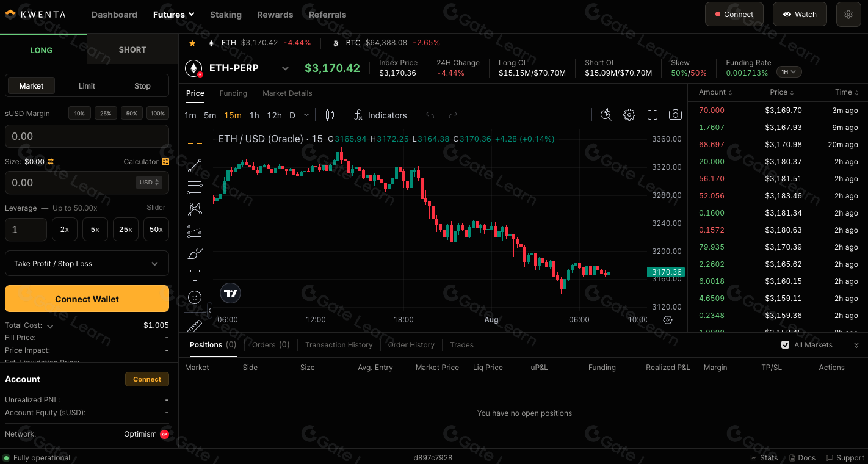Viewport: 868px width, 464px height.
Task: Select the crosshair cursor tool
Action: click(195, 145)
